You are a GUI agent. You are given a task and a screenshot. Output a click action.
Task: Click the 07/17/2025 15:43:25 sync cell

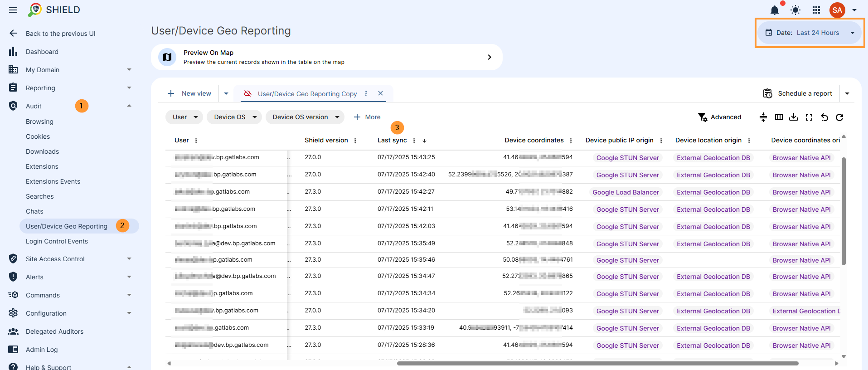click(406, 157)
